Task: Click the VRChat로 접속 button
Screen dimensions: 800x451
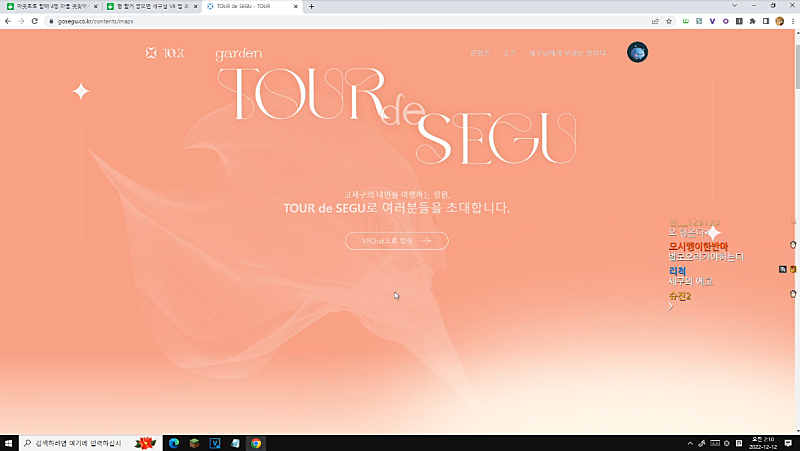Action: pyautogui.click(x=396, y=241)
